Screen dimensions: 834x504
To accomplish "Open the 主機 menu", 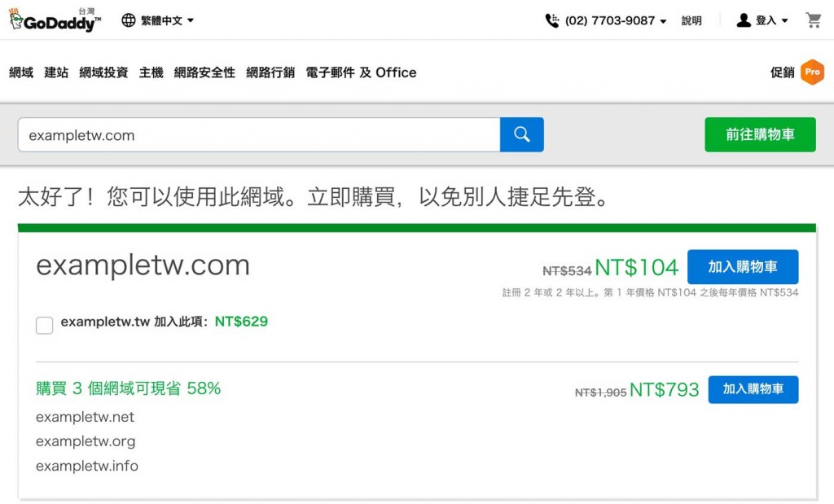I will pos(151,72).
